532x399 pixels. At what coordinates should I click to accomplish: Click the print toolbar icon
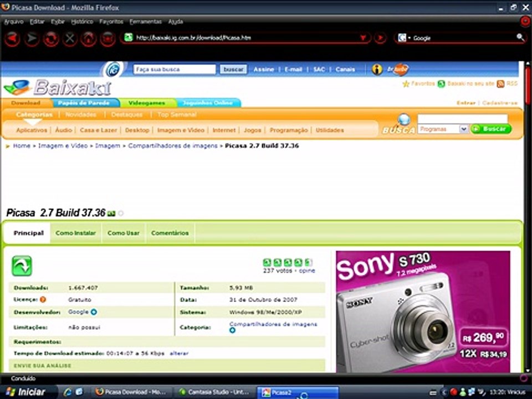[x=108, y=38]
